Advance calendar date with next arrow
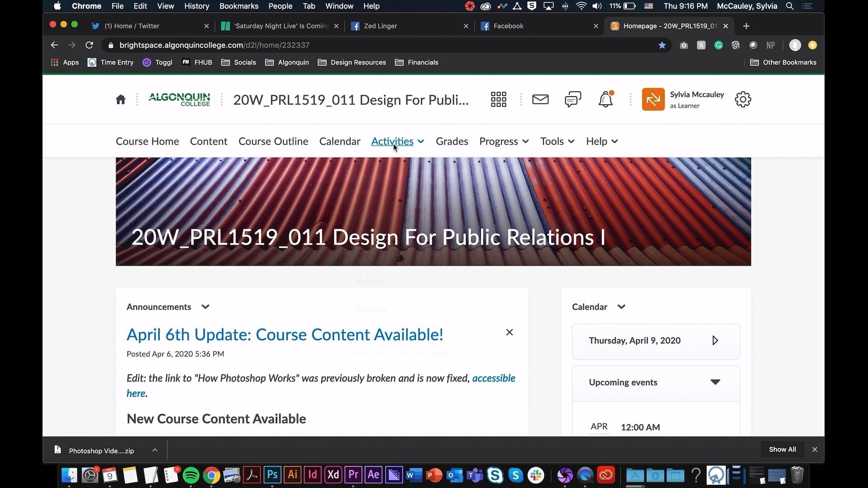The image size is (868, 488). click(715, 340)
